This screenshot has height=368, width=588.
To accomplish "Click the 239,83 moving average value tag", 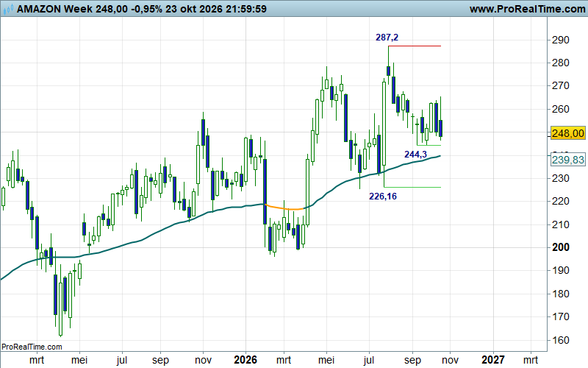I will point(567,160).
